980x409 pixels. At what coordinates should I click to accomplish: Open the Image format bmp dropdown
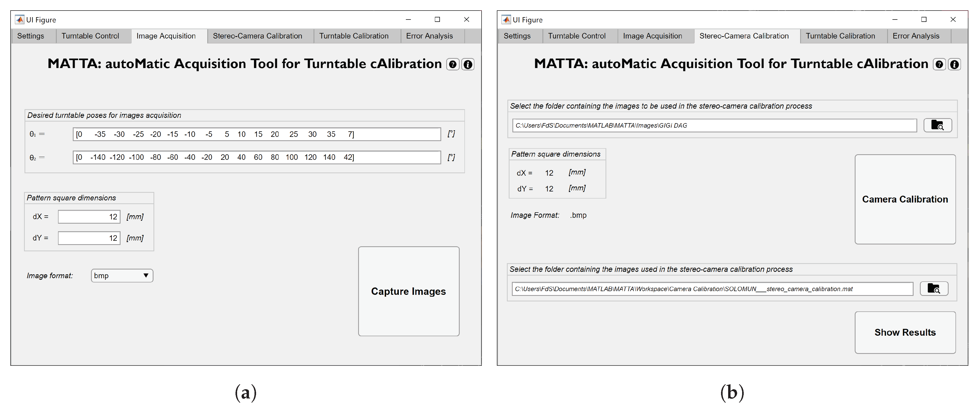(122, 276)
